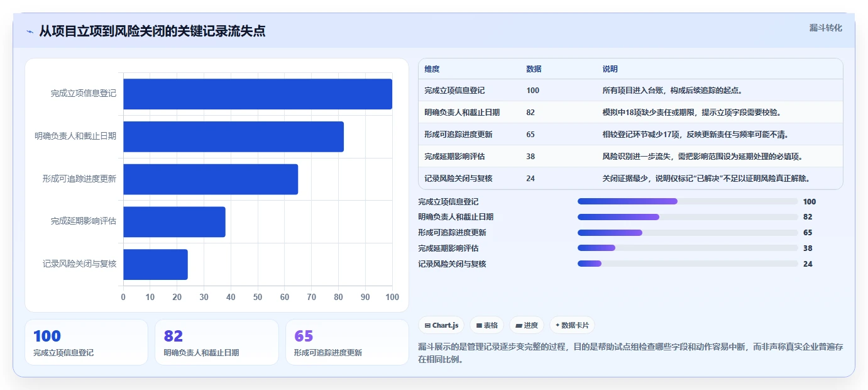This screenshot has height=390, width=868.
Task: Click the 完成立项信息登记 bar in chart
Action: coord(258,94)
